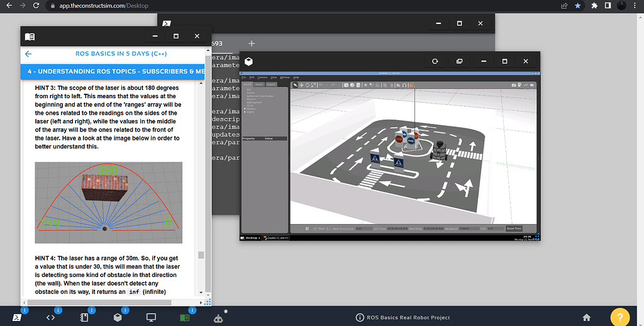Viewport: 644px width, 326px height.
Task: Open the Gazebo simulation cube dock icon
Action: pyautogui.click(x=118, y=318)
